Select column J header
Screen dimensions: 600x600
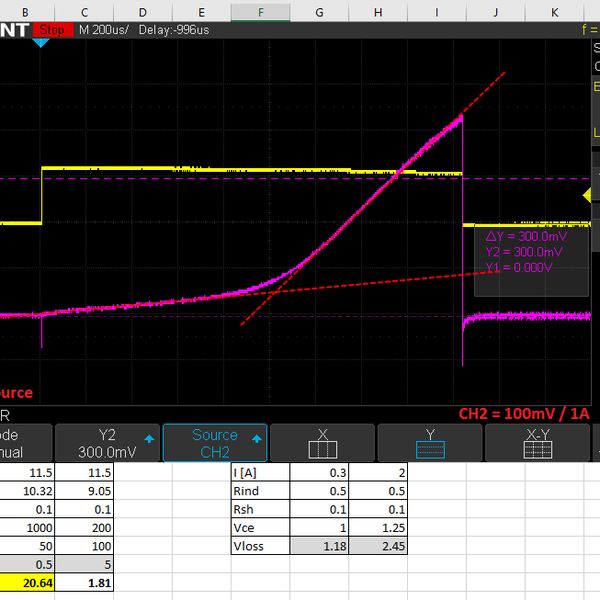click(495, 11)
